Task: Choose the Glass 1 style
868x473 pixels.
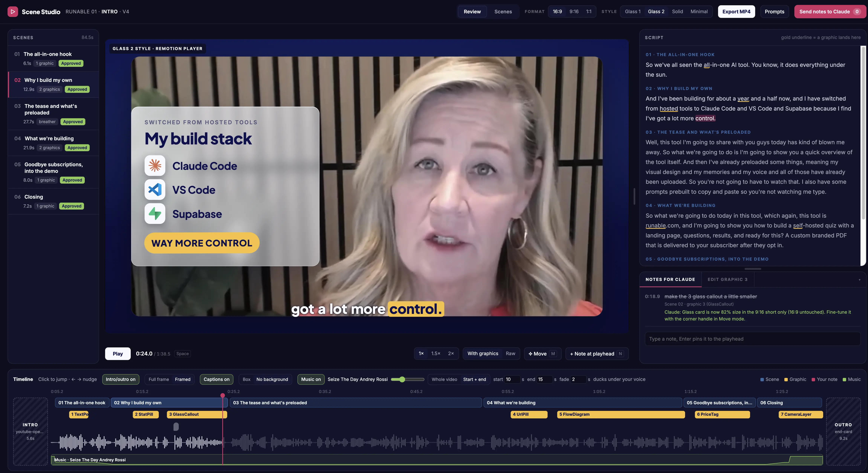Action: pos(633,11)
